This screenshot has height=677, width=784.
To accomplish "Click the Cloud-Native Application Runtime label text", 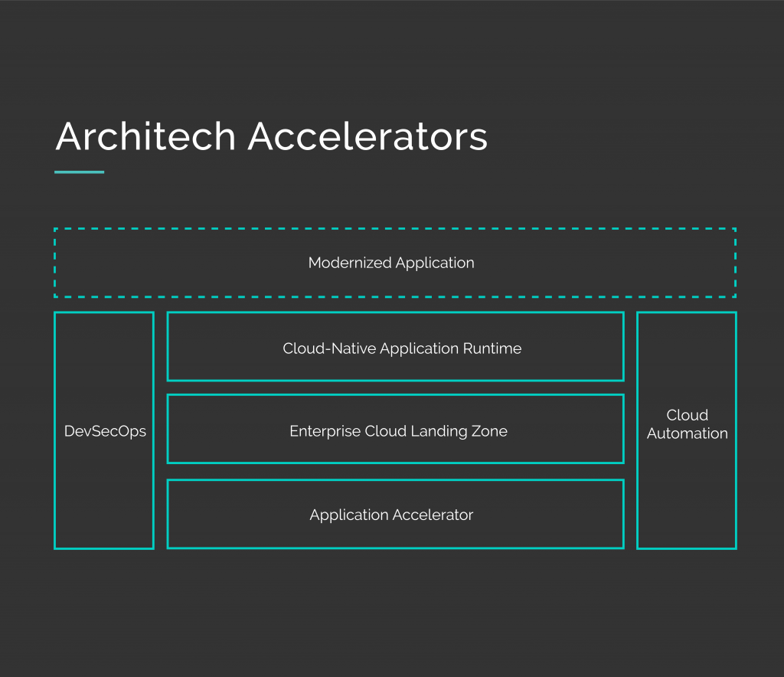I will pos(403,348).
